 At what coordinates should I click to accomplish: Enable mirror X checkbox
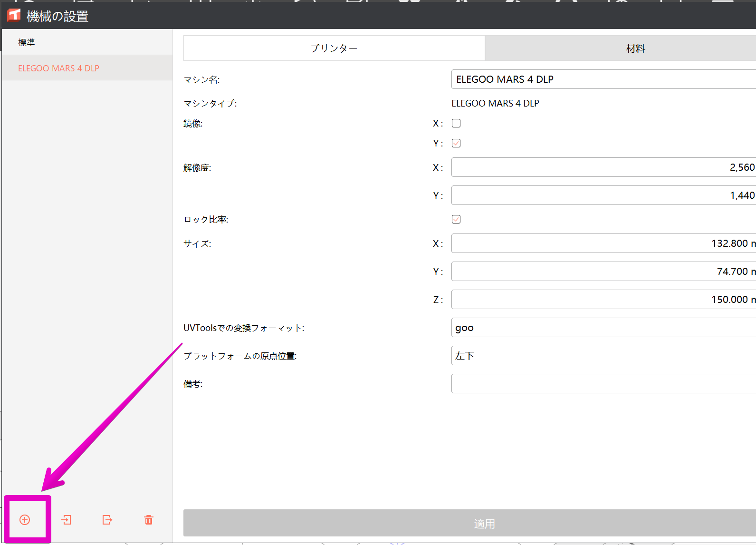(x=456, y=123)
